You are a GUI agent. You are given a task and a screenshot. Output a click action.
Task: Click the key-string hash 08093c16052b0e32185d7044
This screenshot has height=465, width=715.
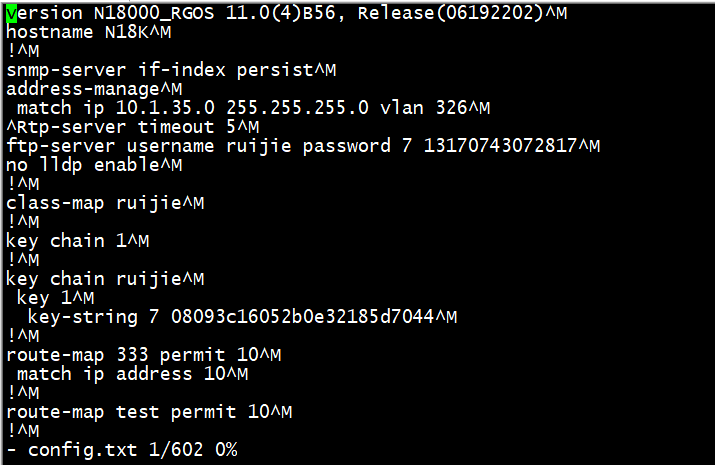(302, 317)
